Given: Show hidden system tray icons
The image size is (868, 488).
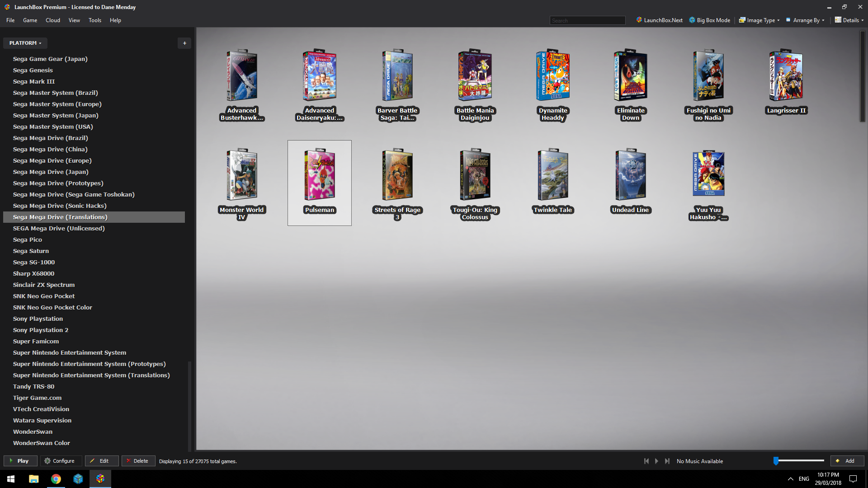Looking at the screenshot, I should [790, 479].
